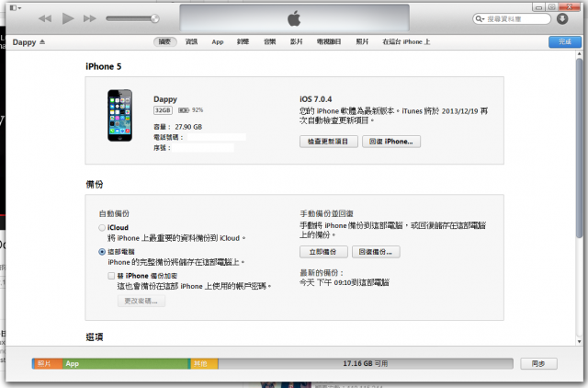This screenshot has width=588, height=388.
Task: Switch to the 照片 tab
Action: 362,41
